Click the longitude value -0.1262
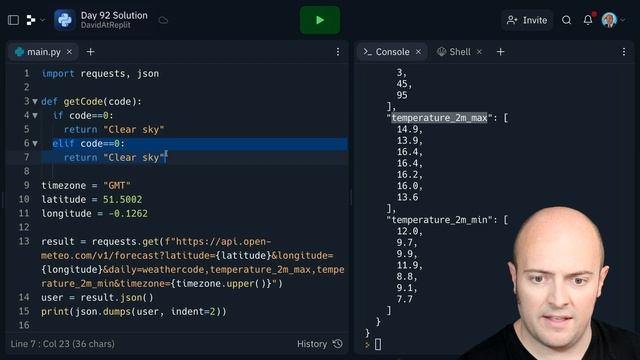Viewport: 640px width, 360px height. pyautogui.click(x=128, y=213)
